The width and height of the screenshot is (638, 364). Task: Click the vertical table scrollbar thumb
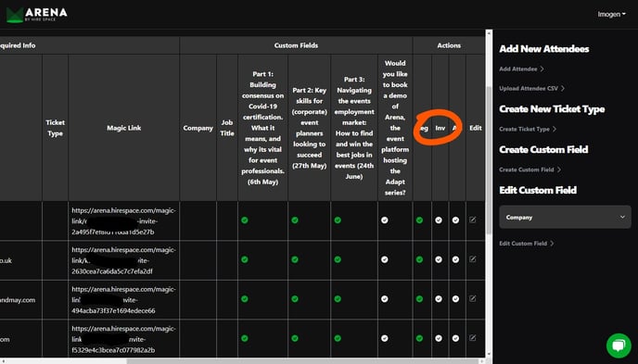489,160
